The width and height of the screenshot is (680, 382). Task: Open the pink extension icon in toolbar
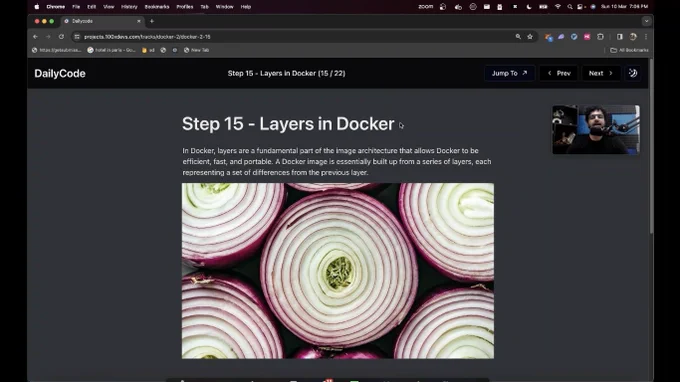tap(587, 37)
